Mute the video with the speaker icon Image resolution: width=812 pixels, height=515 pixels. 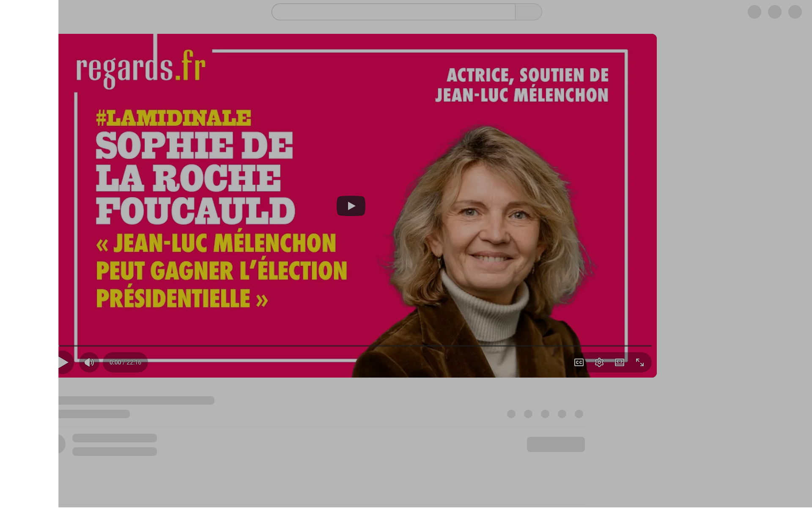[x=89, y=362]
